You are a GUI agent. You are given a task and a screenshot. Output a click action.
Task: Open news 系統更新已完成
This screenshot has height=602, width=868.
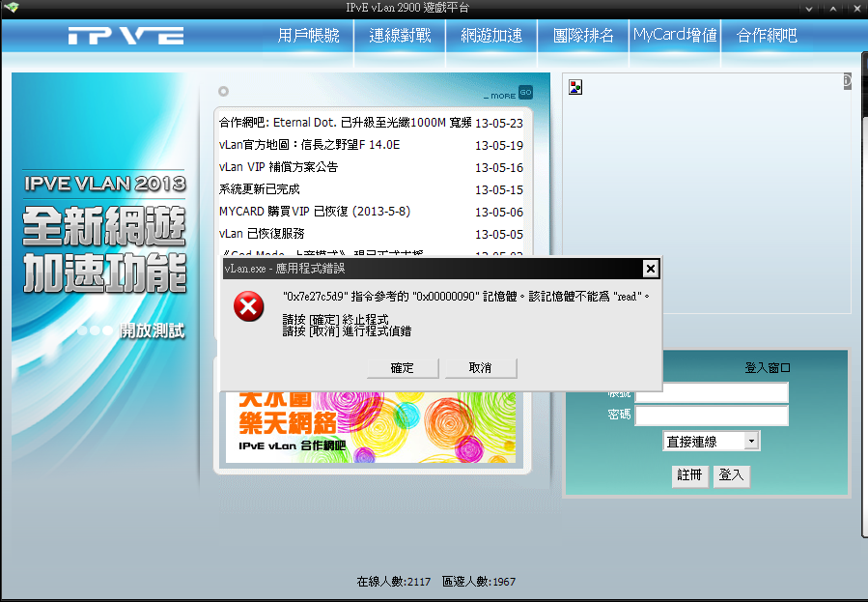click(x=259, y=188)
